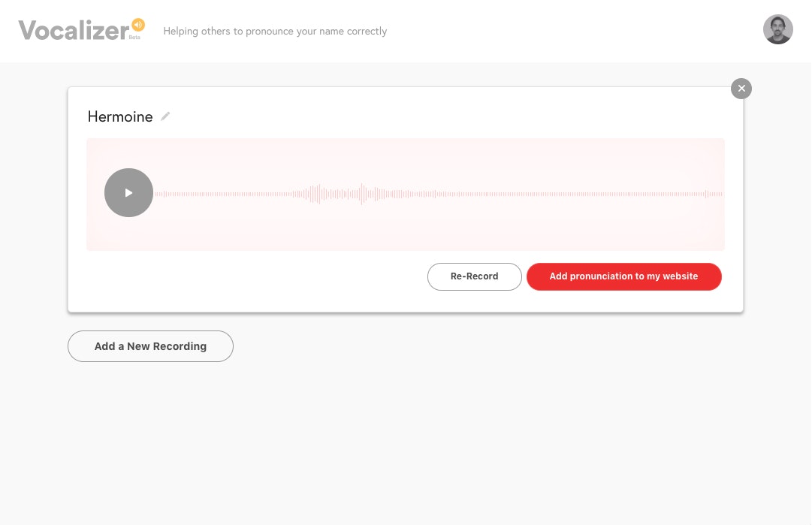Start a new recording from the lower button
This screenshot has width=812, height=525.
coord(150,346)
